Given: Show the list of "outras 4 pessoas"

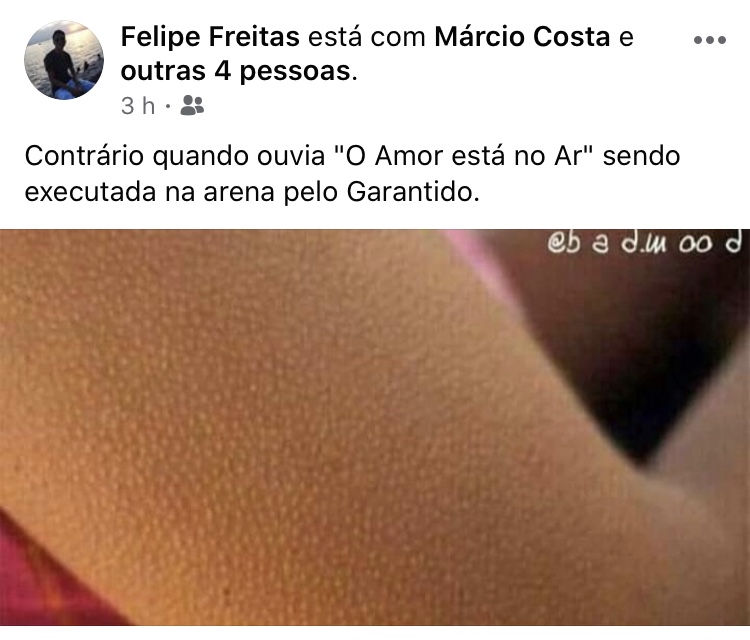Looking at the screenshot, I should click(x=236, y=71).
